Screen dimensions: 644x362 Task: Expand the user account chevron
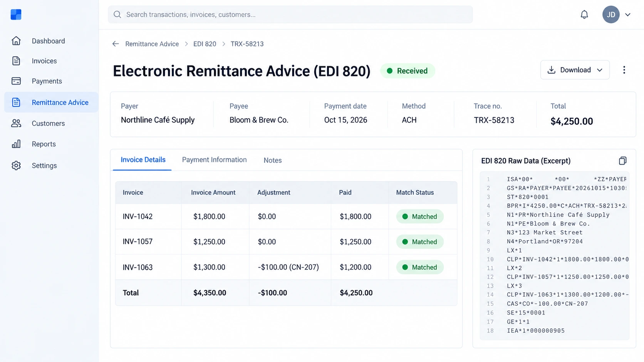tap(628, 15)
